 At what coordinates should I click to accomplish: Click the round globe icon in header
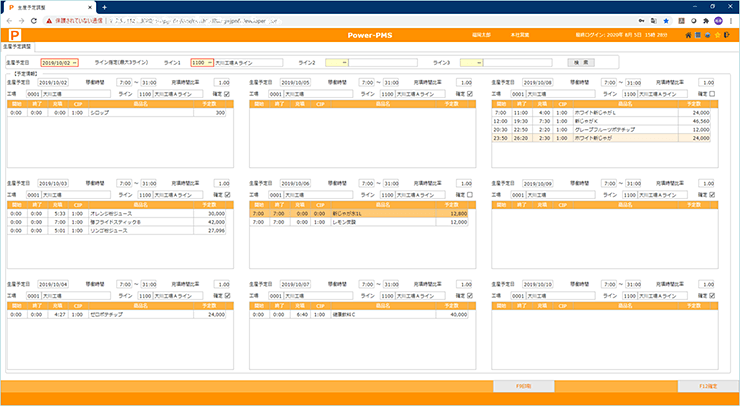coord(707,35)
